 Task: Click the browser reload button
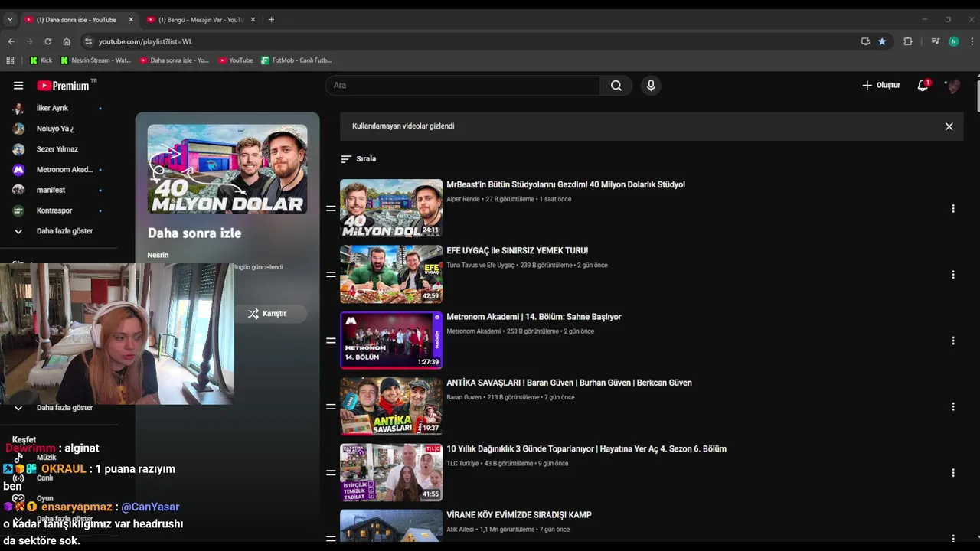click(48, 41)
